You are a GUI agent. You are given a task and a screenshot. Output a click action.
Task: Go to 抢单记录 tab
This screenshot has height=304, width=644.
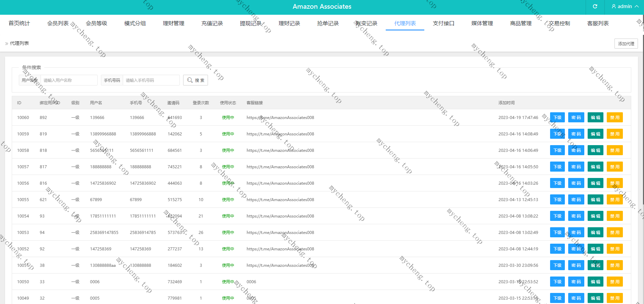328,23
